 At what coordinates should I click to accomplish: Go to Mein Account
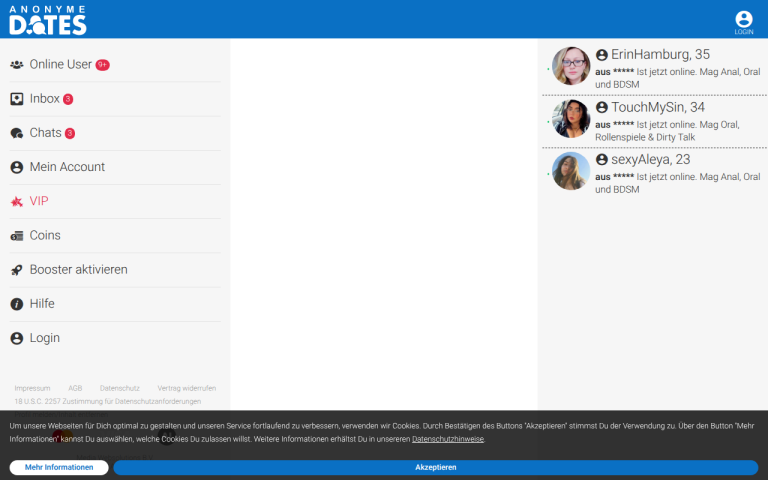pyautogui.click(x=115, y=167)
